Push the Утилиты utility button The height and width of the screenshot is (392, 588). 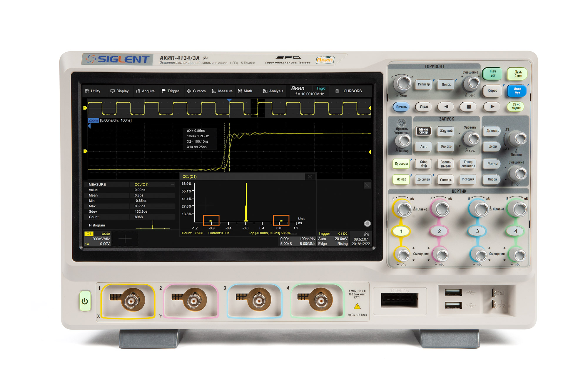446,179
